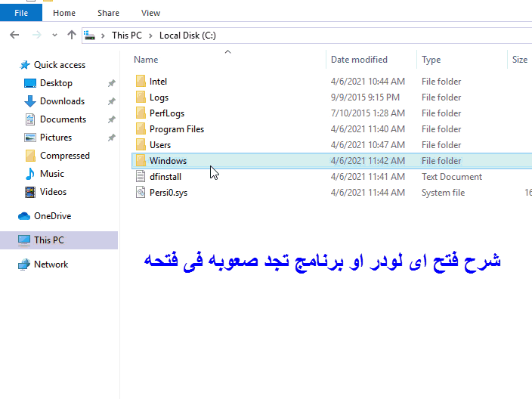532x399 pixels.
Task: Select the Intel folder icon
Action: tap(141, 82)
